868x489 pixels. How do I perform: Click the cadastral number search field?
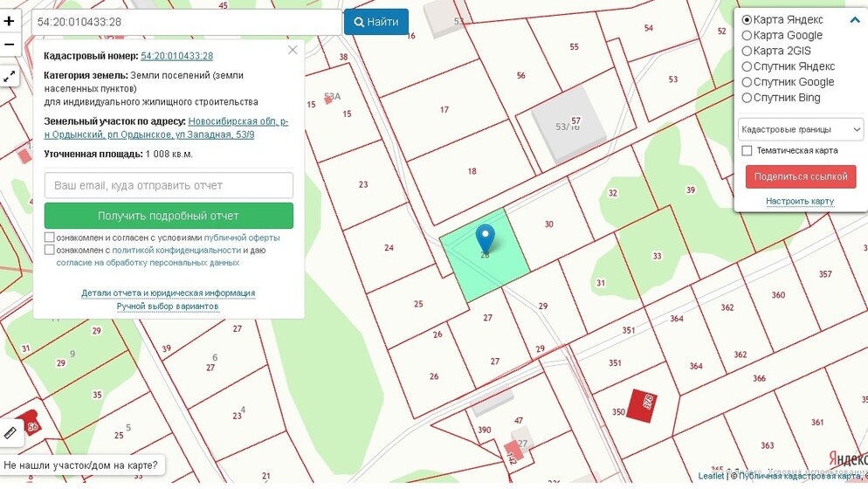pos(187,22)
